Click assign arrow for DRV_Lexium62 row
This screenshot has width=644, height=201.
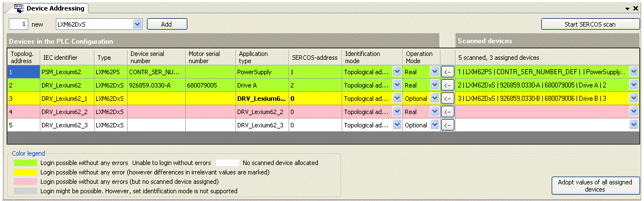click(448, 85)
